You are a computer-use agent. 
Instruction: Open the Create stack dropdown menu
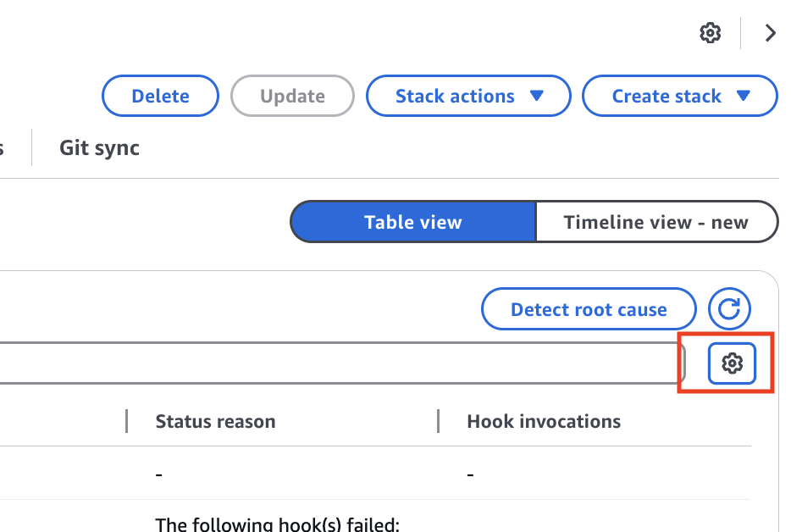pyautogui.click(x=679, y=96)
